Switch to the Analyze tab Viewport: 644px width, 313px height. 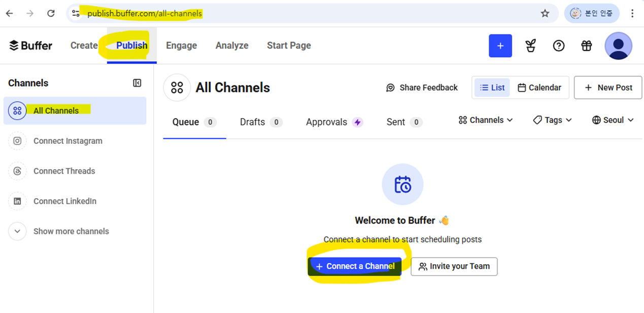232,45
